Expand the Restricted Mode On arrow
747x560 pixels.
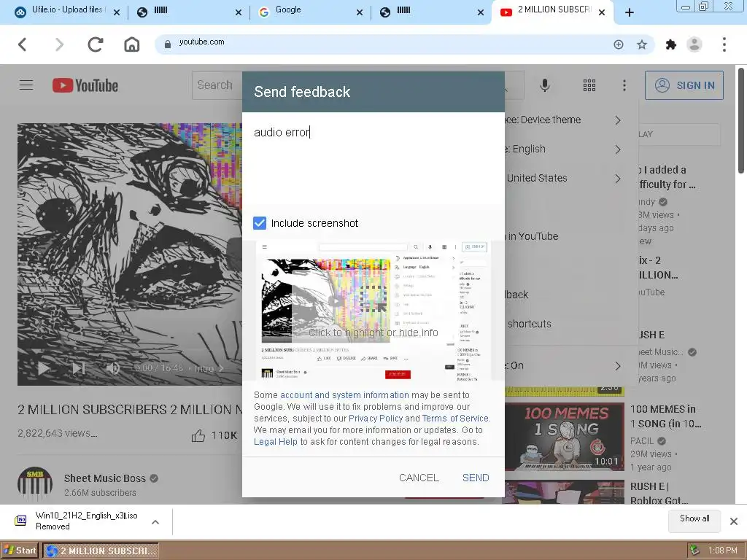(617, 366)
